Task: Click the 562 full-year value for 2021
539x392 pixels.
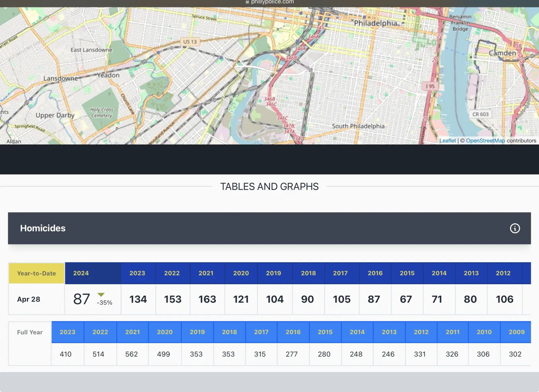Action: point(131,354)
